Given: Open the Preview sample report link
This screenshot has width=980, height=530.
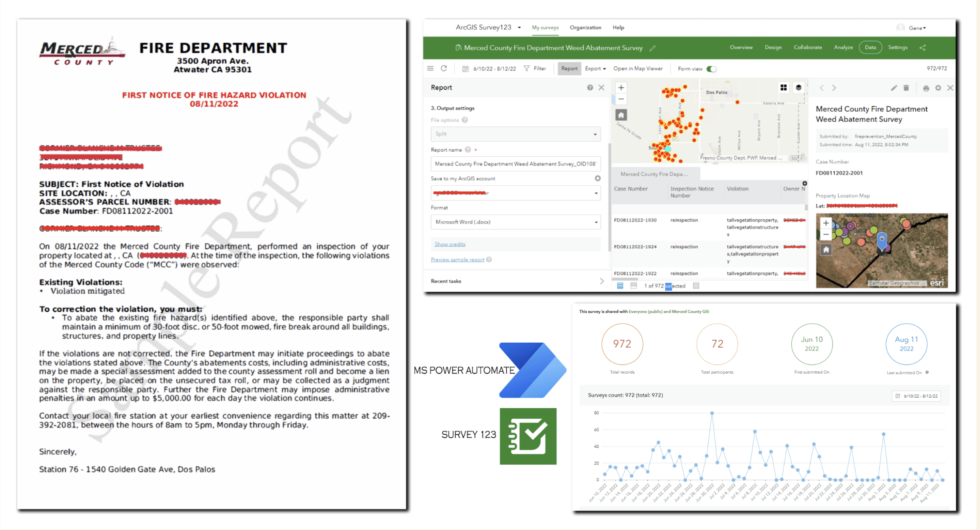Looking at the screenshot, I should 457,259.
